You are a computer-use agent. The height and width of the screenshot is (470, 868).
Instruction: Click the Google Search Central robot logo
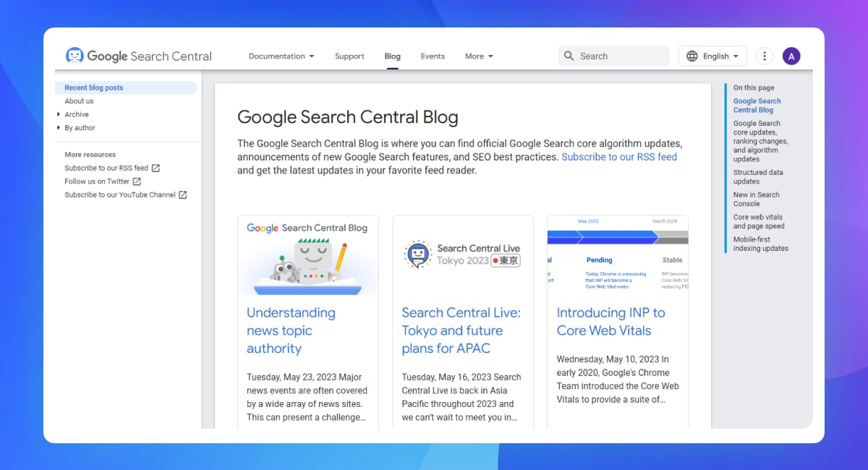(75, 56)
